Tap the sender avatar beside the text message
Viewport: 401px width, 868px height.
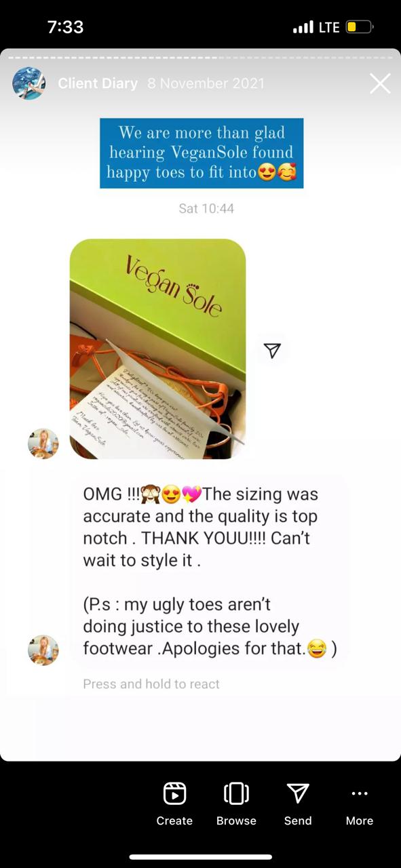click(x=43, y=650)
